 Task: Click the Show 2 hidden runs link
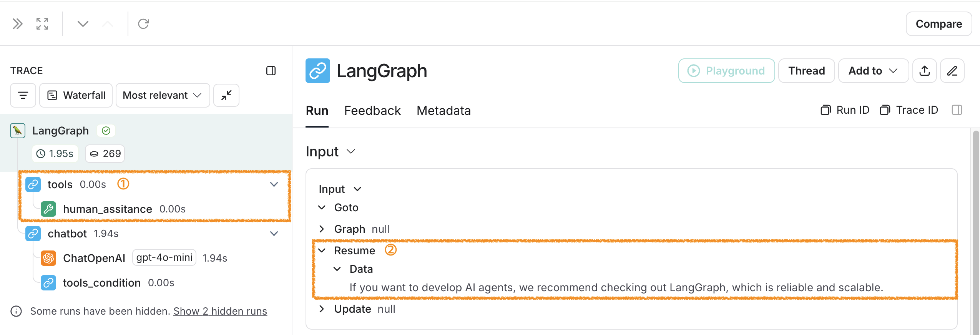[220, 311]
